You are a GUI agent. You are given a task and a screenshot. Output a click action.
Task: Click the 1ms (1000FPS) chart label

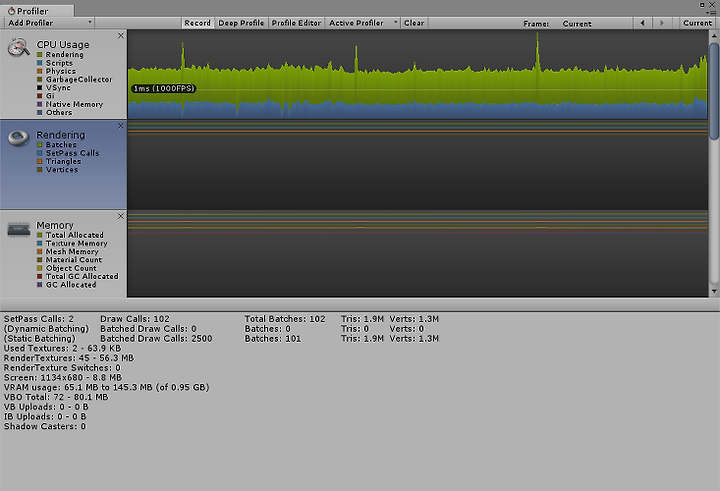pyautogui.click(x=164, y=88)
